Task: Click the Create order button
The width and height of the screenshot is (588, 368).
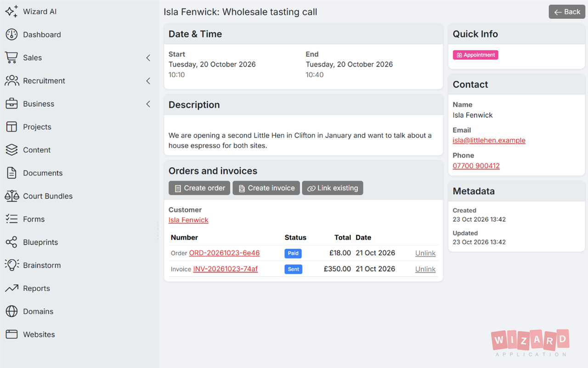Action: pos(199,188)
